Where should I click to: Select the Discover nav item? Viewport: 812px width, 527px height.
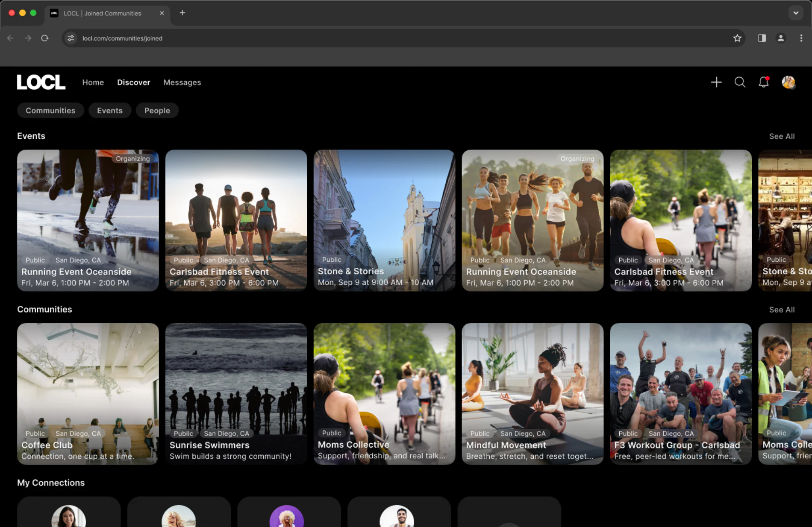134,82
